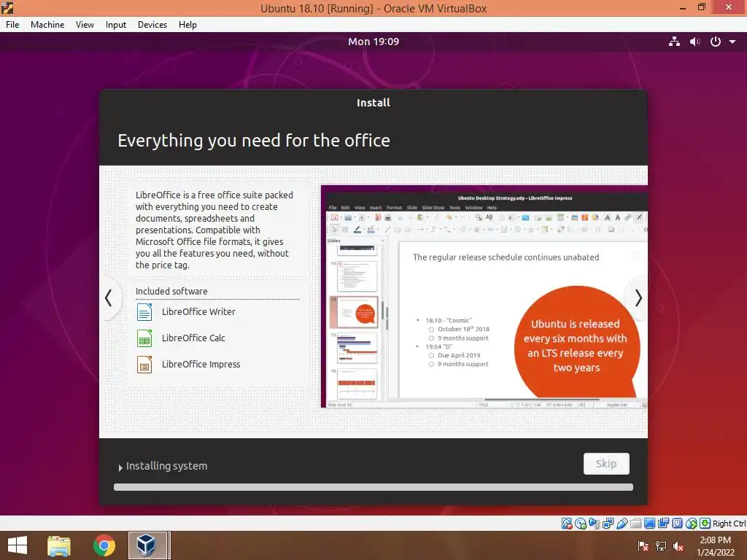Image resolution: width=747 pixels, height=560 pixels.
Task: Click the LibreOffice Impress icon
Action: click(x=144, y=365)
